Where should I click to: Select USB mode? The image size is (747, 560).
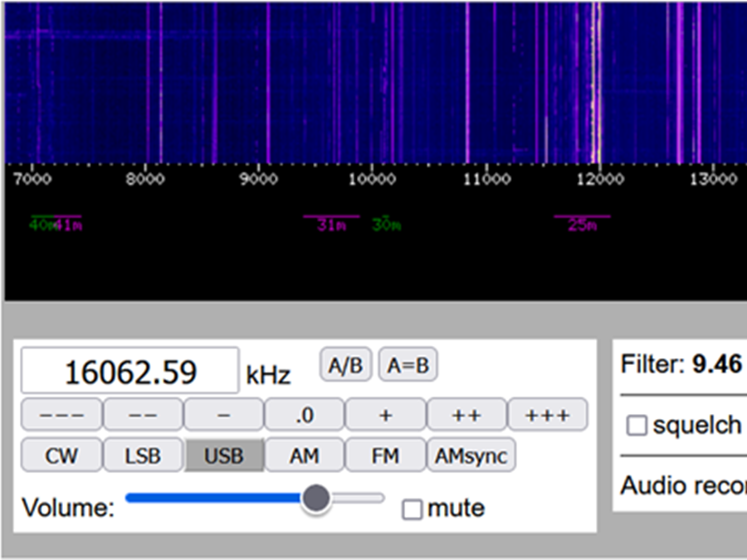pos(224,455)
